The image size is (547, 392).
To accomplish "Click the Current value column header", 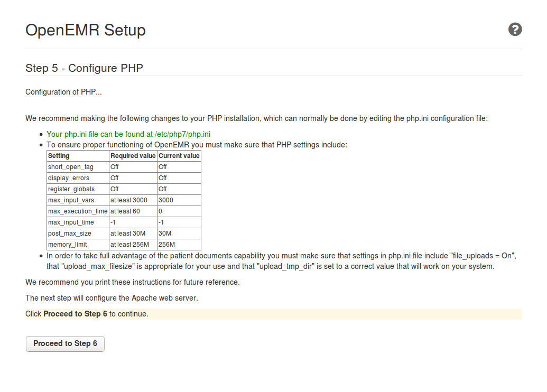I will click(x=179, y=156).
